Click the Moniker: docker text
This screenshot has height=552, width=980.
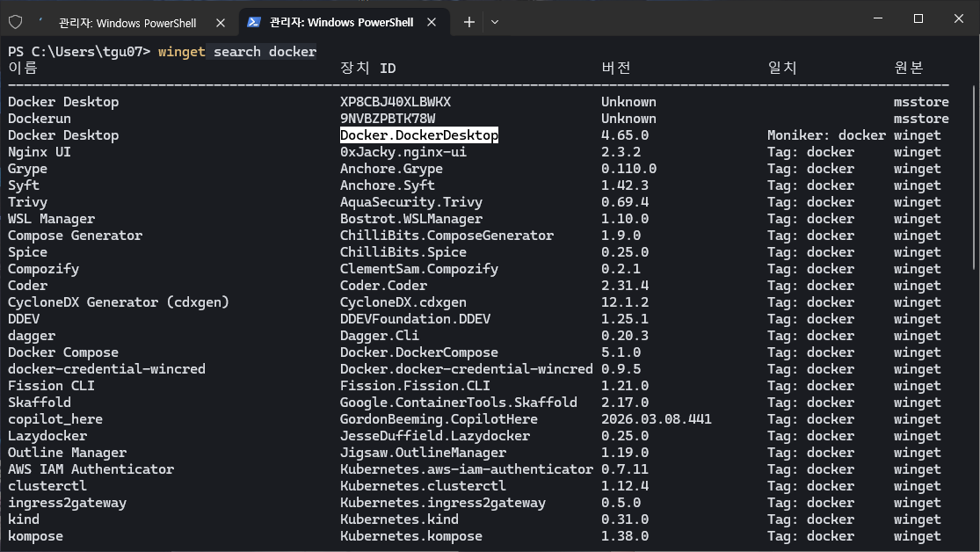(x=826, y=135)
